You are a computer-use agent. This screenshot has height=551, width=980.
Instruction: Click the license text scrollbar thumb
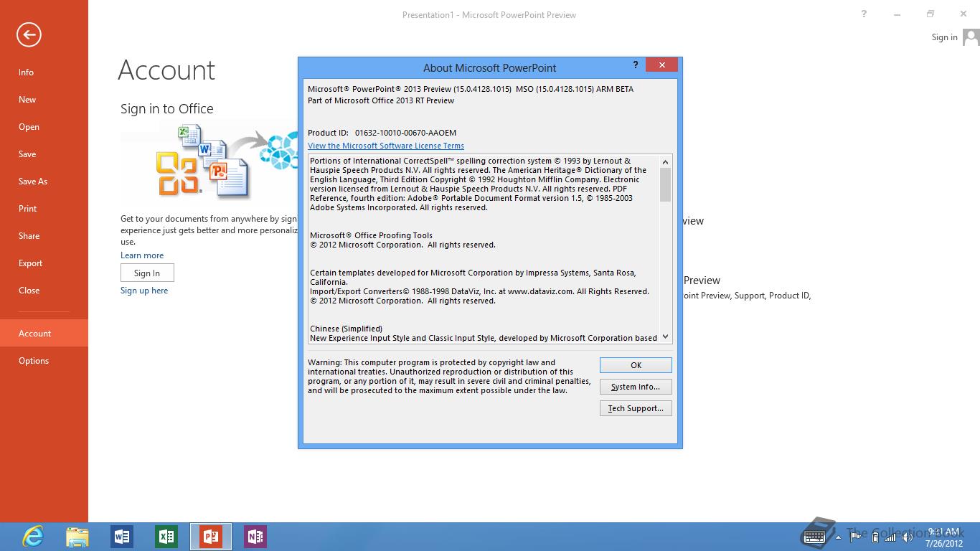[x=666, y=184]
